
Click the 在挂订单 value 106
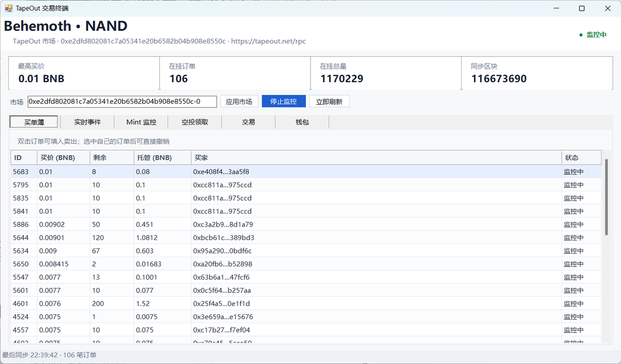179,79
